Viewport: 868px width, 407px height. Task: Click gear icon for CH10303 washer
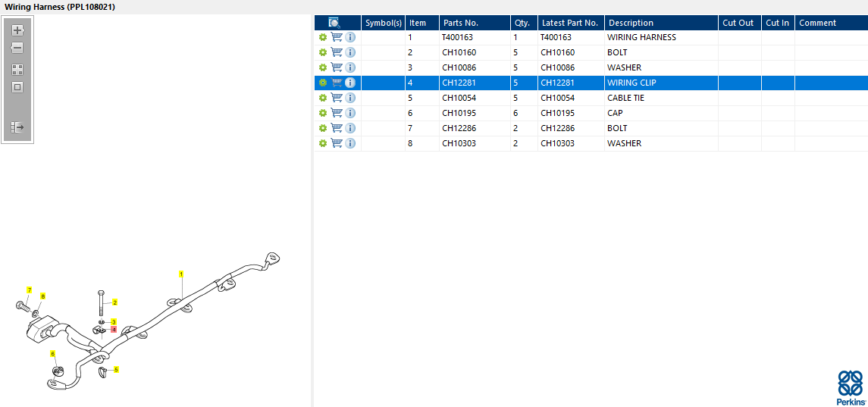point(323,143)
